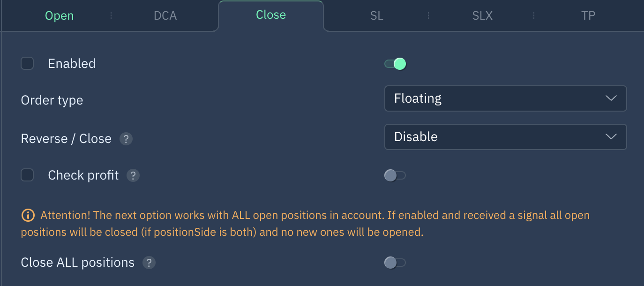Open the Order type dropdown
The image size is (644, 286).
pos(505,98)
